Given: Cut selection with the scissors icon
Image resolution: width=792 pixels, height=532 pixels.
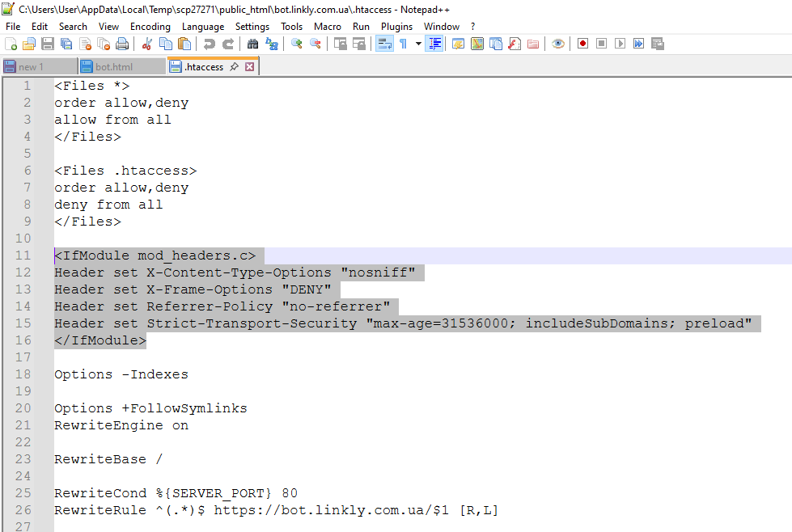Looking at the screenshot, I should 147,44.
